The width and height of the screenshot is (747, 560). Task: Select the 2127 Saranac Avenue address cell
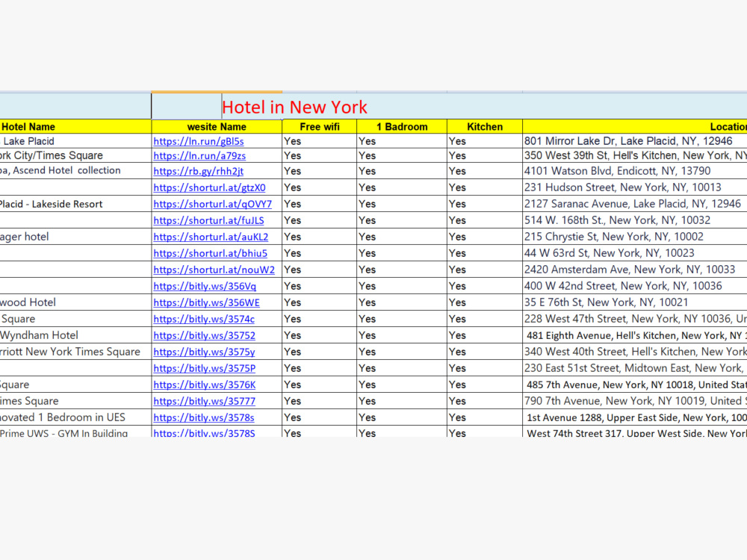(634, 204)
